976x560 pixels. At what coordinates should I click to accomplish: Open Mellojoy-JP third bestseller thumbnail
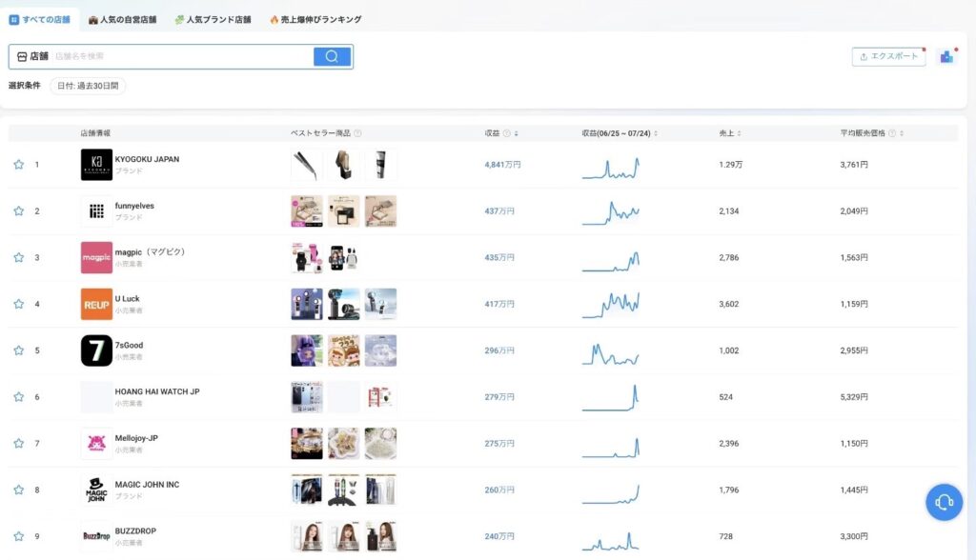tap(380, 444)
